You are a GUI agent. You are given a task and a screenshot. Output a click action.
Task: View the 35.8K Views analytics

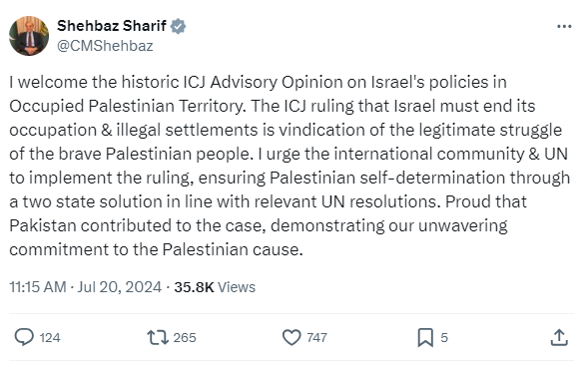coord(215,287)
